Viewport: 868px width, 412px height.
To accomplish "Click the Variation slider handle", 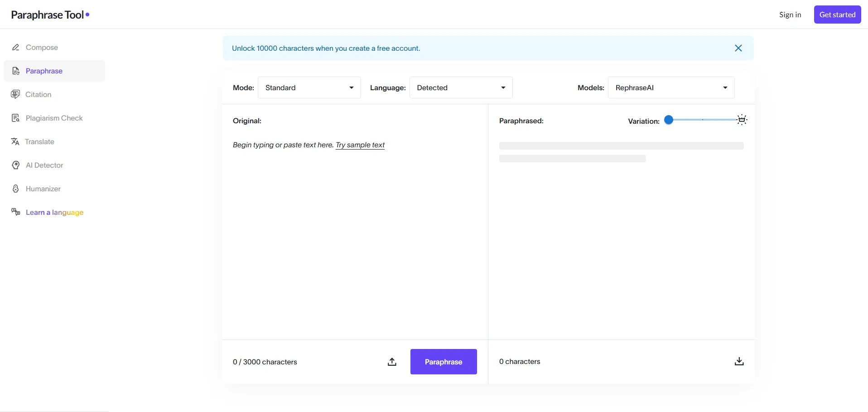I will click(x=669, y=120).
